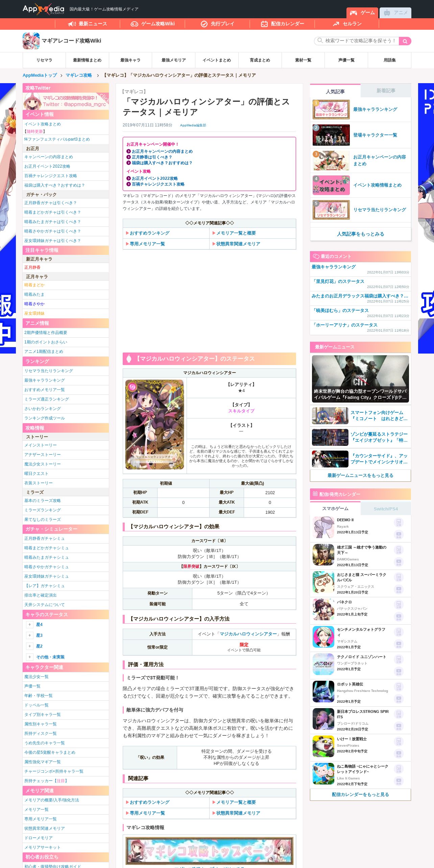Click 人気記事をもっとみる button

pos(360,234)
